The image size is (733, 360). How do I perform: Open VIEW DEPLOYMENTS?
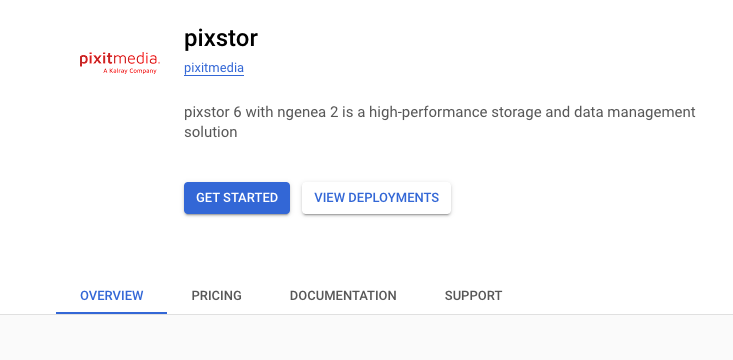click(376, 198)
